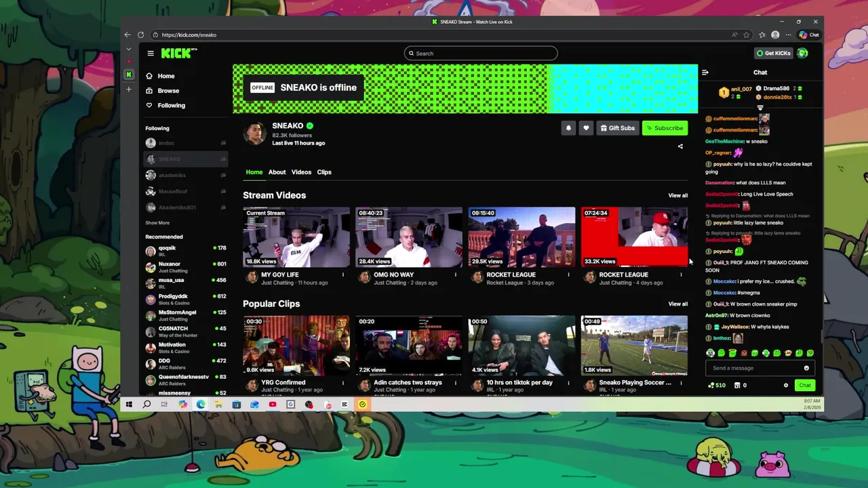
Task: Open the Adin catches two strays clip
Action: click(409, 346)
